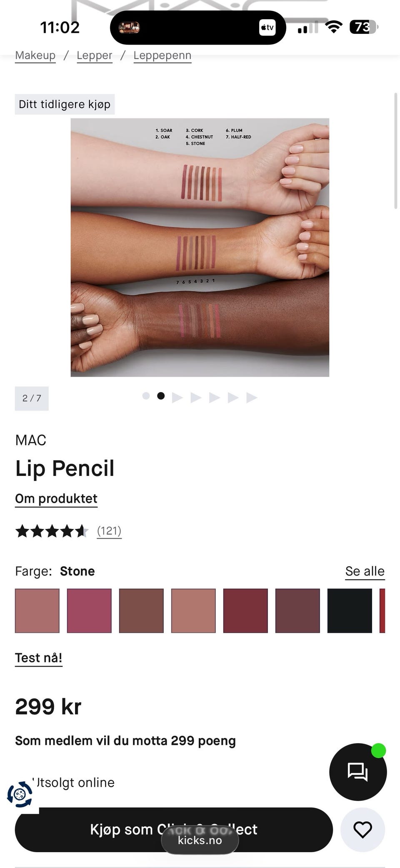Go to Makeup breadcrumb
This screenshot has height=868, width=400.
(35, 55)
